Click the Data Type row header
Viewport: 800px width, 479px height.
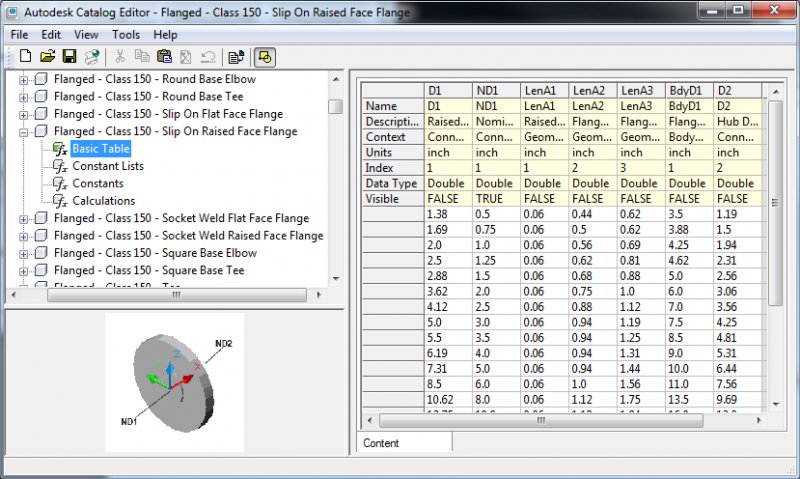392,184
